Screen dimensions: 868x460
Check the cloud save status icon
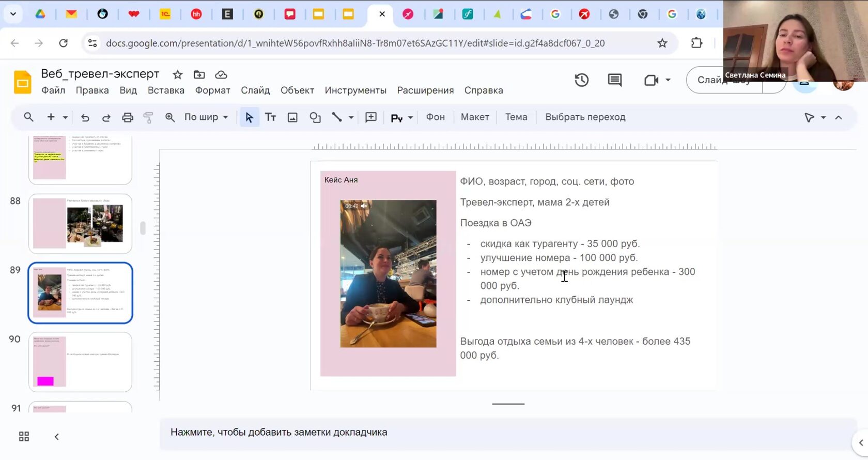[221, 75]
